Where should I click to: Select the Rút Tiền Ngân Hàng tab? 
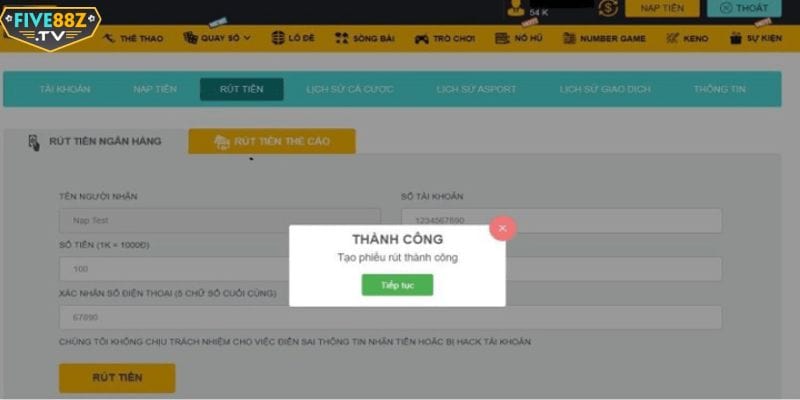point(95,142)
